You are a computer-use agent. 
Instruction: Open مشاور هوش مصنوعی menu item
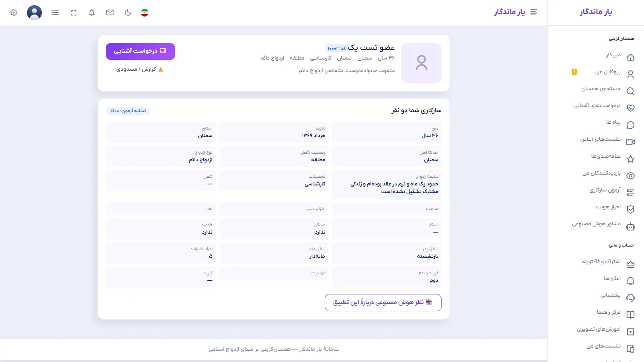click(x=596, y=224)
